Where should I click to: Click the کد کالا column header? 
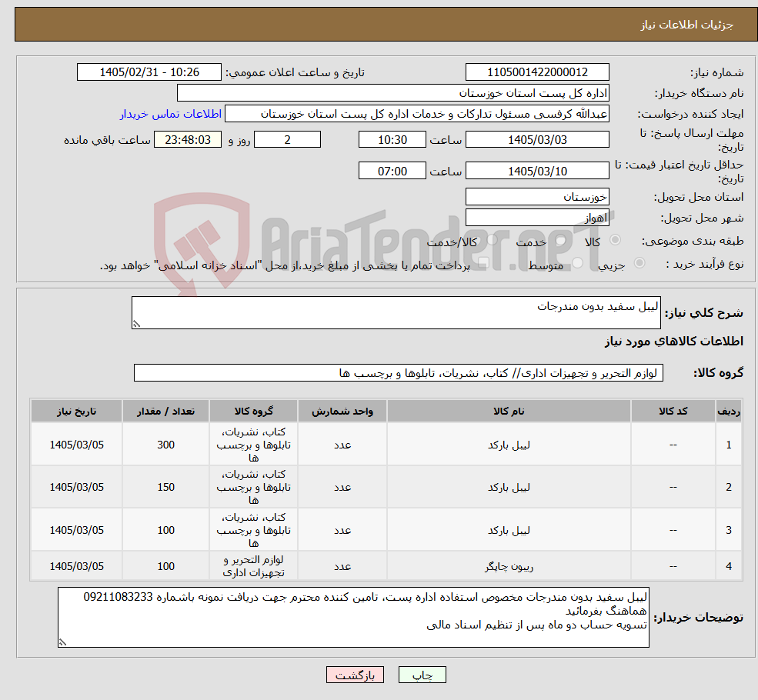pyautogui.click(x=673, y=411)
